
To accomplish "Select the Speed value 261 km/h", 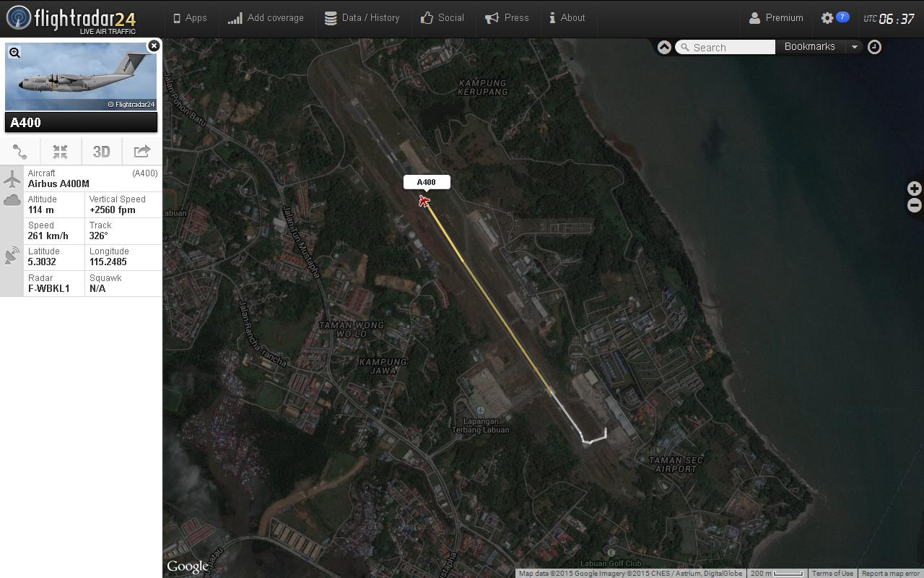I will pyautogui.click(x=48, y=236).
